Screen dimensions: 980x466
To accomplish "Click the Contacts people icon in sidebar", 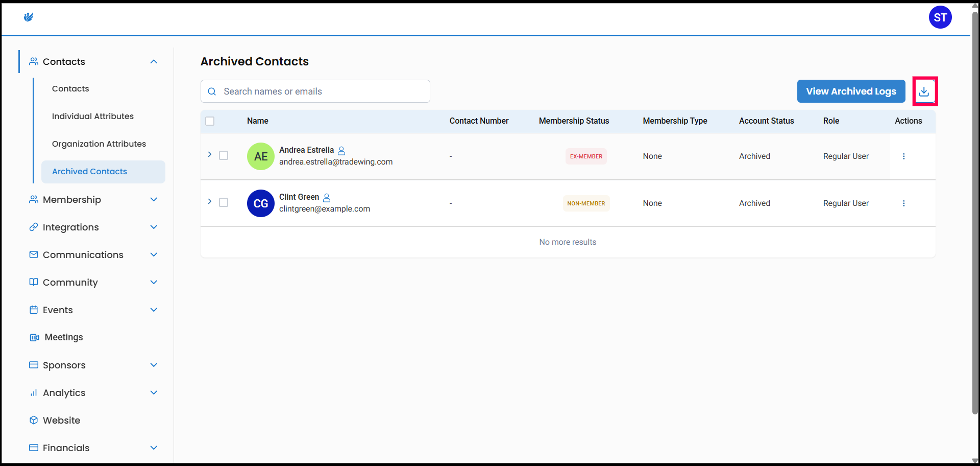I will pyautogui.click(x=34, y=61).
